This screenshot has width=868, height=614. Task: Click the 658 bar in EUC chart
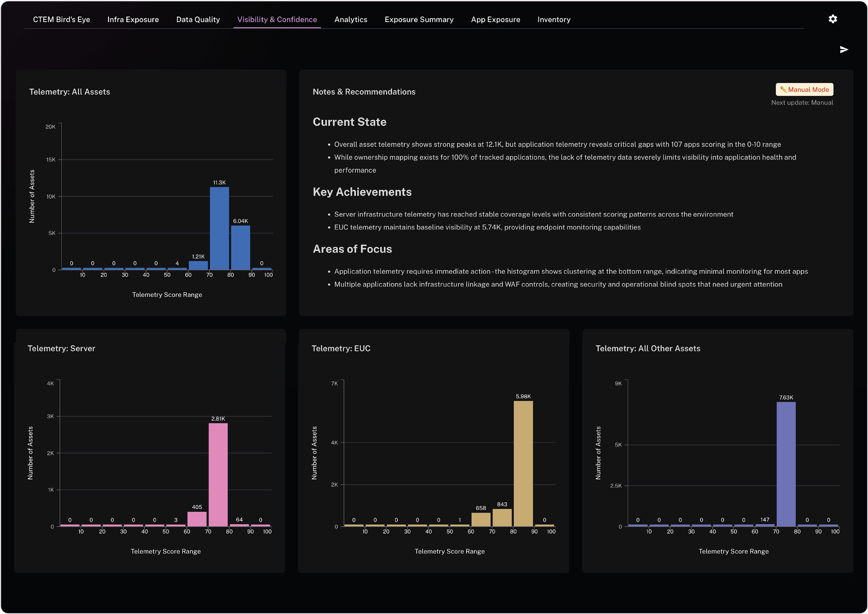[x=481, y=520]
